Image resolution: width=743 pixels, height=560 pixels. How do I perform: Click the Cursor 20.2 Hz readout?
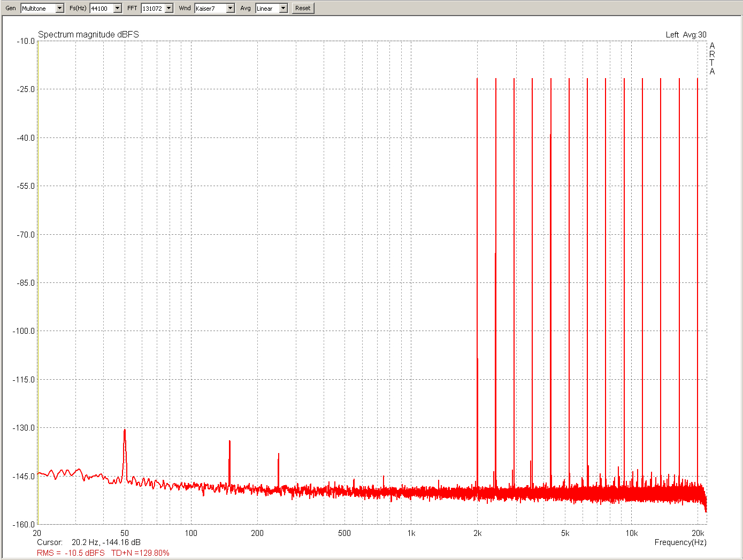click(89, 542)
